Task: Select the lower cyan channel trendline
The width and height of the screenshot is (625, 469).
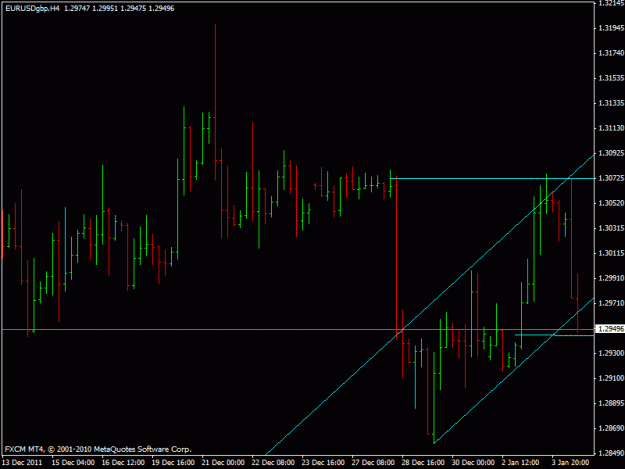Action: click(514, 370)
